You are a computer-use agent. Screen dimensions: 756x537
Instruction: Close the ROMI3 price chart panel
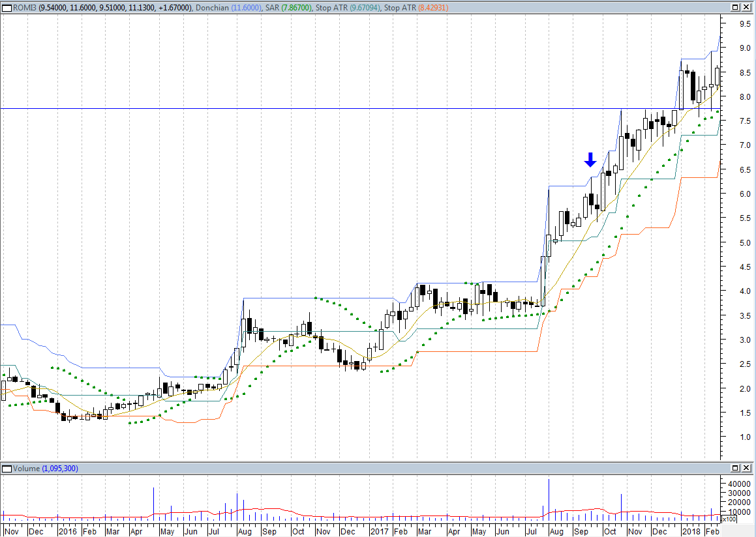[x=746, y=7]
